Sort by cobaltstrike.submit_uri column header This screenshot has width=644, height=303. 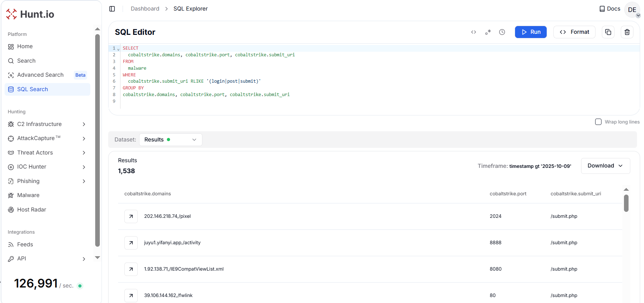point(576,194)
